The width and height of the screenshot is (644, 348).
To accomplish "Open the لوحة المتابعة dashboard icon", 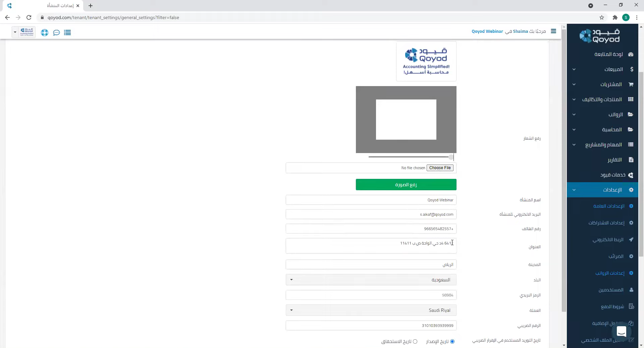I will tap(631, 54).
